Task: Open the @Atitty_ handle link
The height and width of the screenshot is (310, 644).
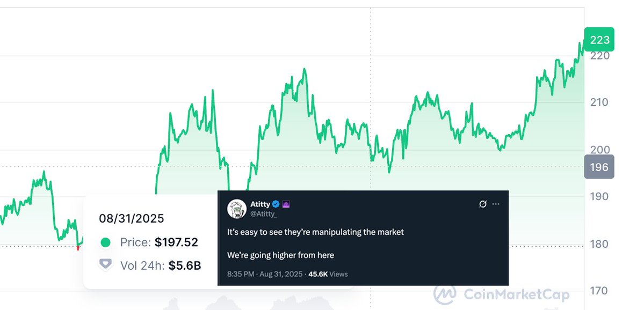Action: pyautogui.click(x=264, y=212)
